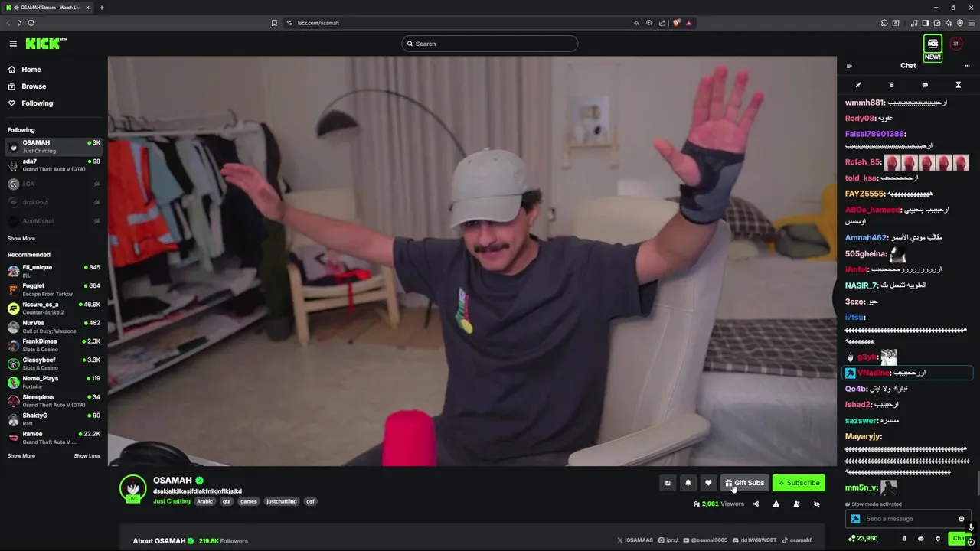Open a new browser tab
Image resolution: width=980 pixels, height=551 pixels.
click(101, 8)
